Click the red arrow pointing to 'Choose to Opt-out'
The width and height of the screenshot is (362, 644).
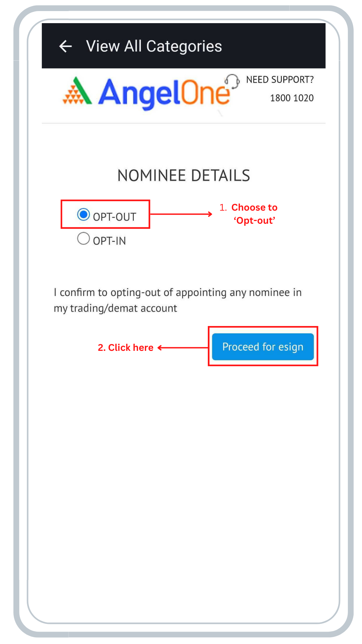click(x=181, y=214)
